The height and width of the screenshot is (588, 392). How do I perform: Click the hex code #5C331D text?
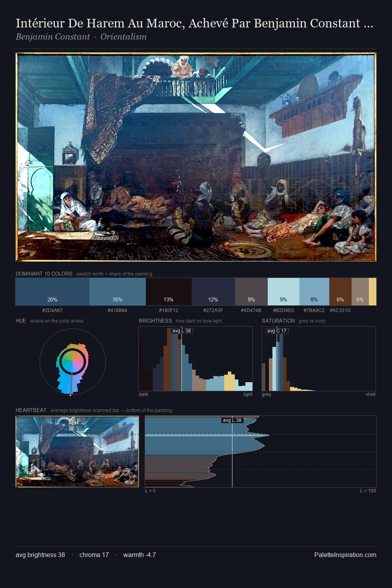[340, 310]
